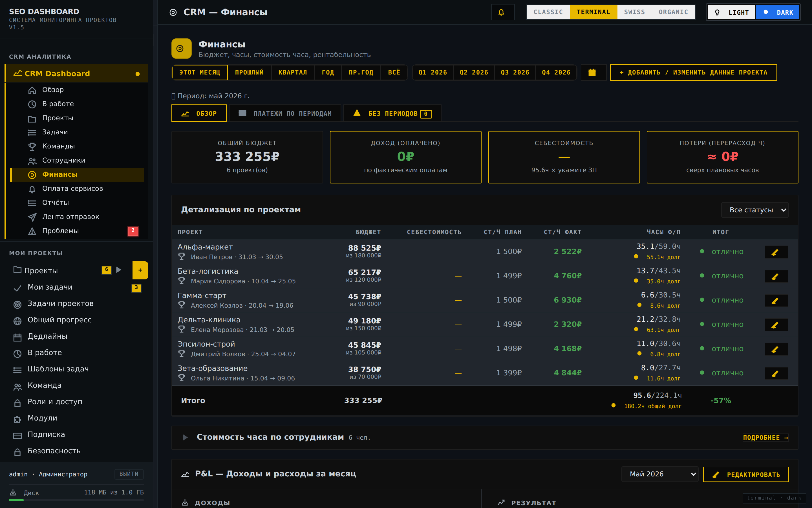Expand the Проекты list arrow in sidebar

[118, 270]
